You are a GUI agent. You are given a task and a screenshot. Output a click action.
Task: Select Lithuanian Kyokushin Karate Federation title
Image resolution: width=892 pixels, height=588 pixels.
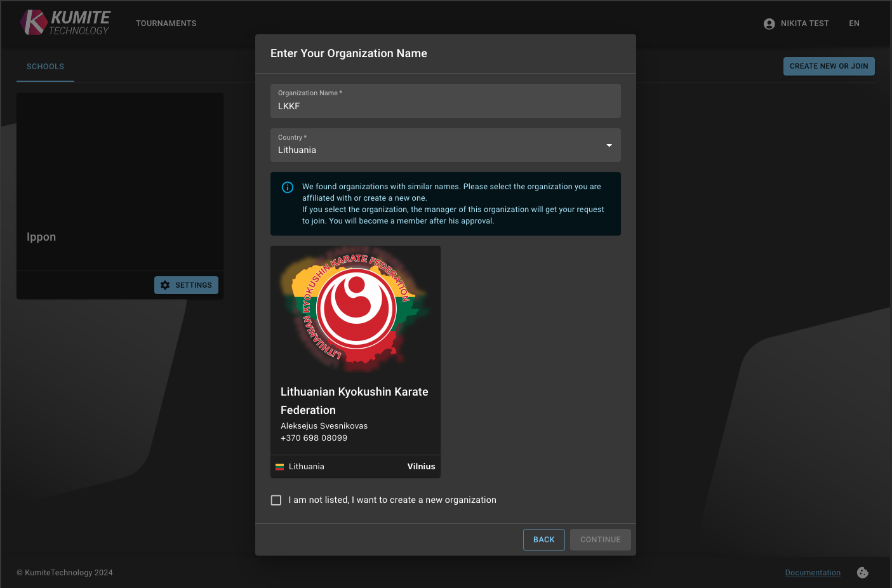tap(354, 401)
